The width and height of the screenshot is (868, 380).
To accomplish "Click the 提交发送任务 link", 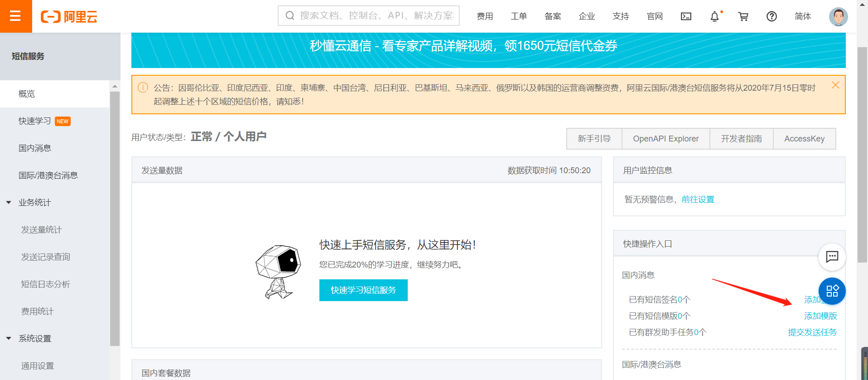I will coord(812,332).
